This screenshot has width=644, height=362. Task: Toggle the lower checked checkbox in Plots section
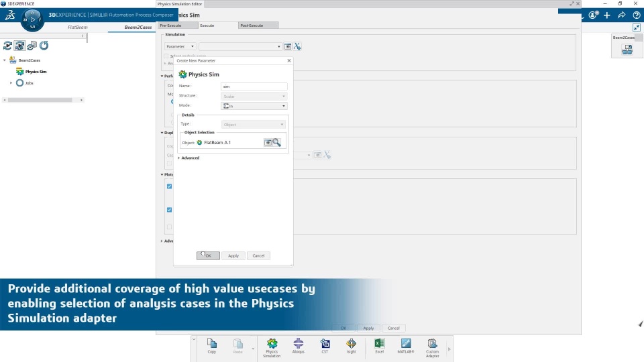pos(169,210)
